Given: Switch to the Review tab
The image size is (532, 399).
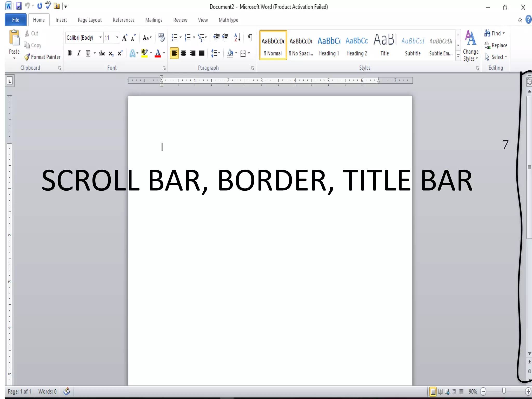Looking at the screenshot, I should click(x=180, y=20).
